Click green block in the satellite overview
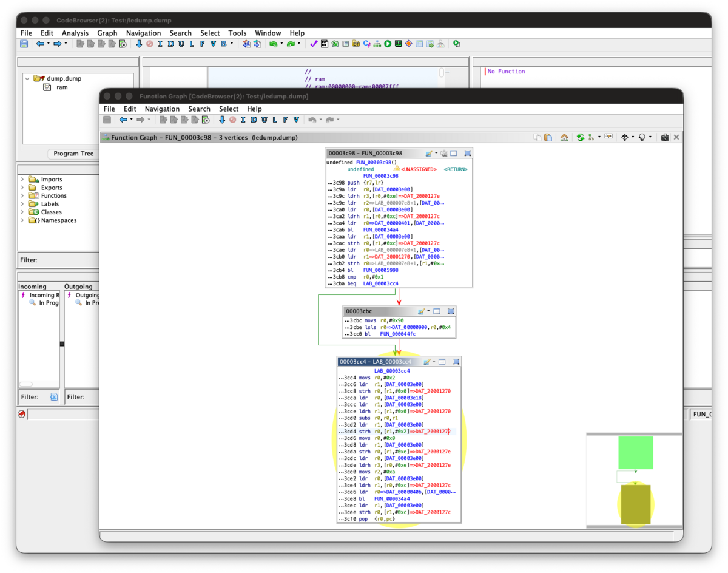Screen dimensions: 728x573 click(x=635, y=452)
